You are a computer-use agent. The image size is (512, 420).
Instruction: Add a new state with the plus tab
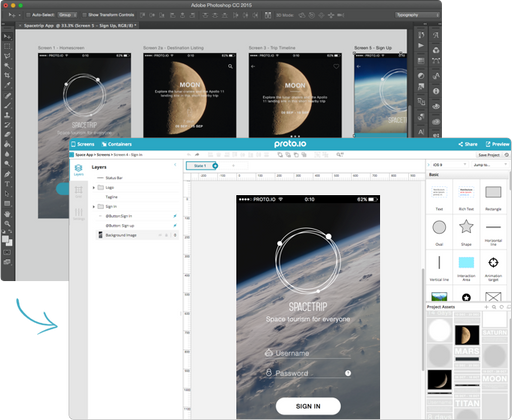pos(233,166)
